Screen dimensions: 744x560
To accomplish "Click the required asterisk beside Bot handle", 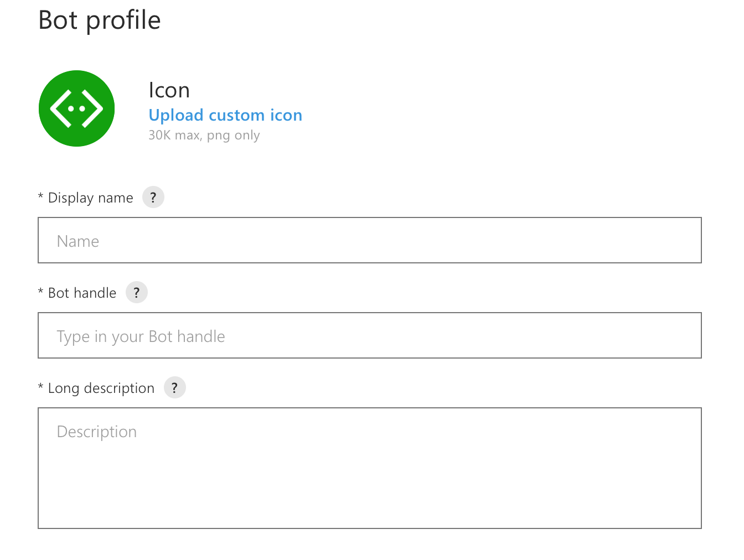I will click(x=40, y=291).
